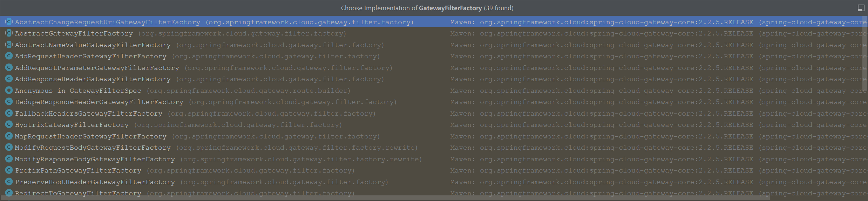Choose DedupeResponseHeaderGatewayFilterFactory implementation

pos(432,102)
